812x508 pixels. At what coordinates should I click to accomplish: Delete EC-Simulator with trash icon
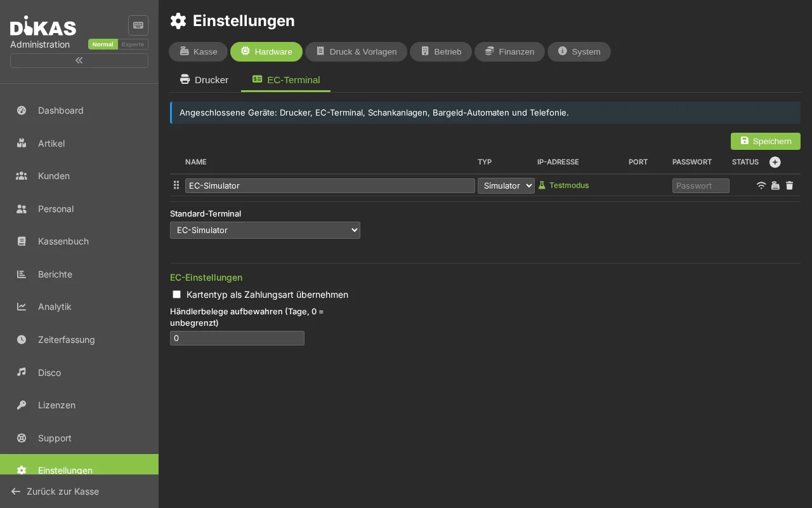tap(789, 185)
